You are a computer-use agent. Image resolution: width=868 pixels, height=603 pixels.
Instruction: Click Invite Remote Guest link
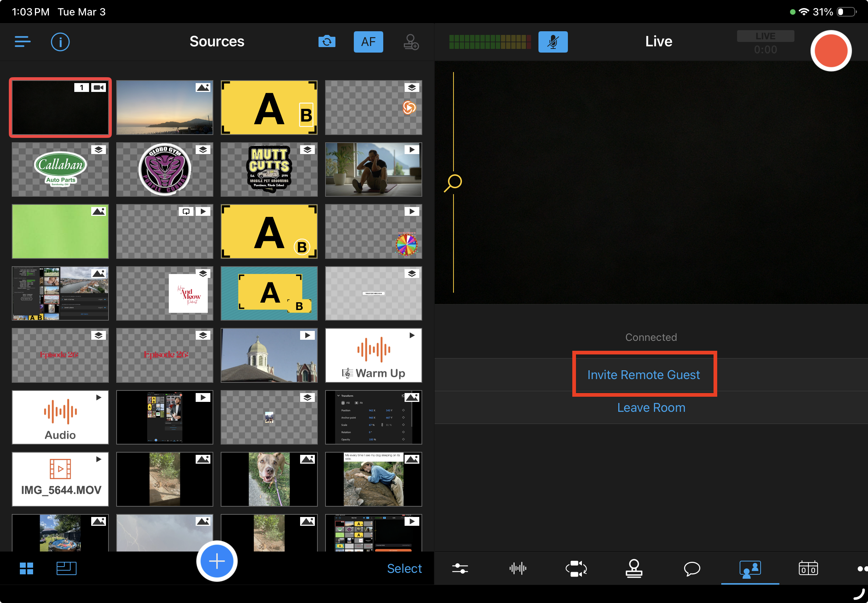click(x=643, y=374)
